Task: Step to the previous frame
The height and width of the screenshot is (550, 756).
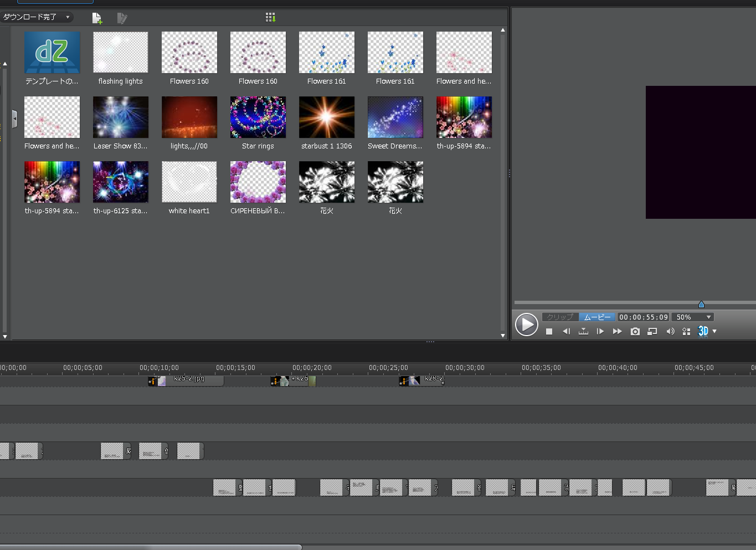Action: coord(566,331)
